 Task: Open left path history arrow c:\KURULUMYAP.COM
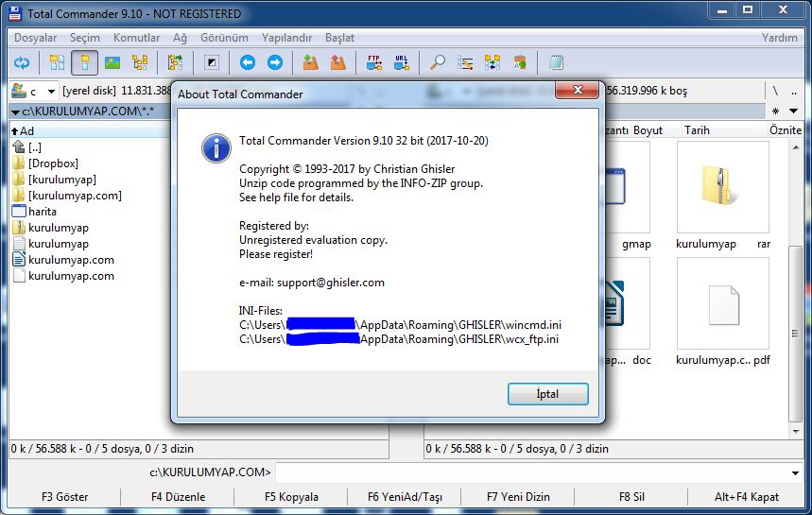15,112
